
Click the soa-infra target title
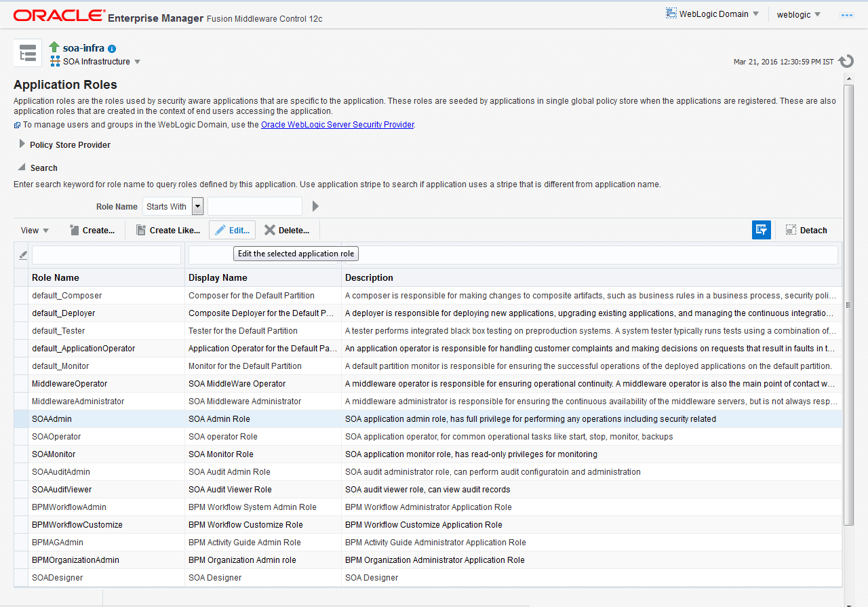point(83,48)
